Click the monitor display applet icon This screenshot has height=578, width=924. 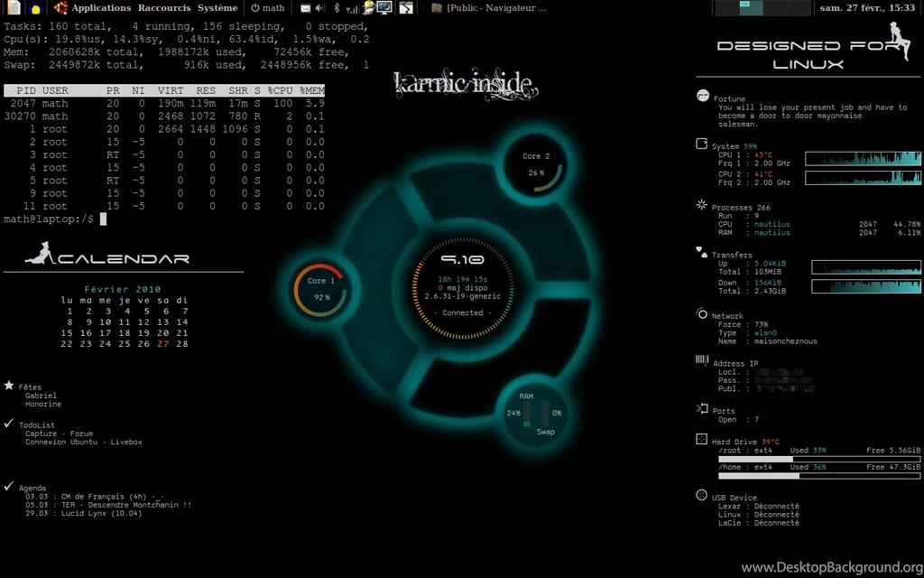coord(384,7)
